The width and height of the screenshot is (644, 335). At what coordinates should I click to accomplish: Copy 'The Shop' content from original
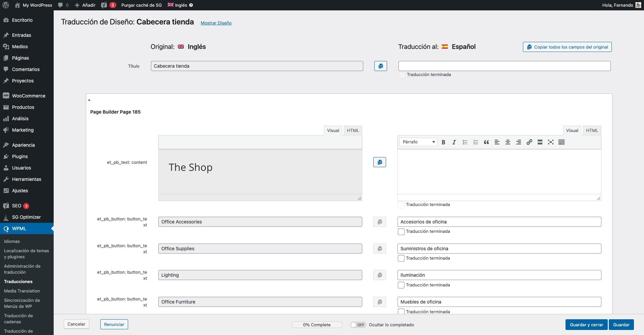click(379, 162)
